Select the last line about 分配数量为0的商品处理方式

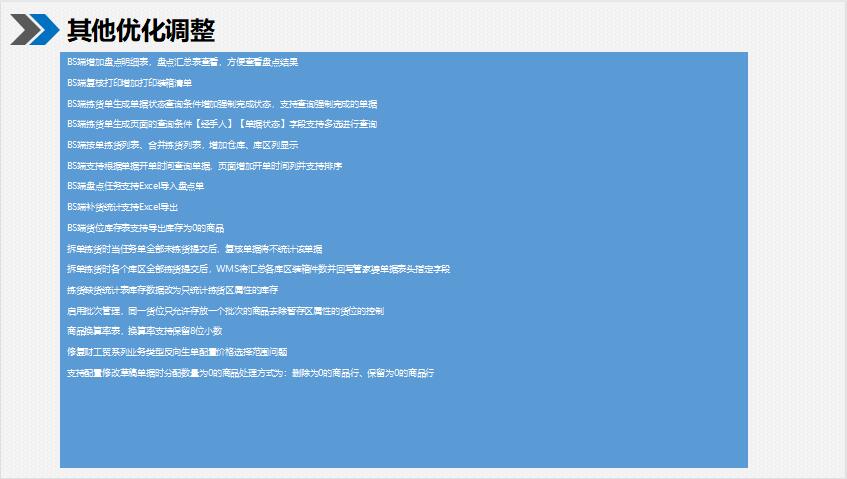251,373
